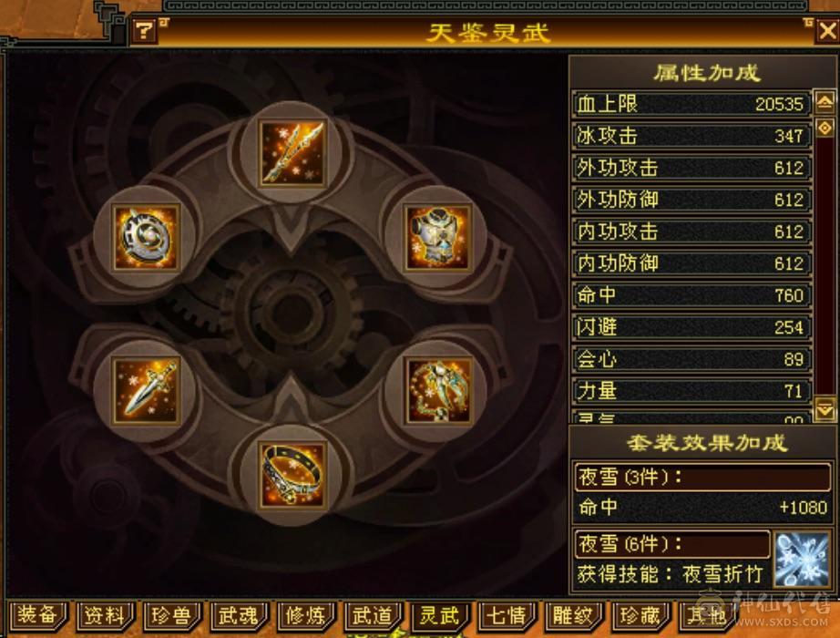Open the 武魂 tab
The height and width of the screenshot is (638, 840).
(239, 614)
